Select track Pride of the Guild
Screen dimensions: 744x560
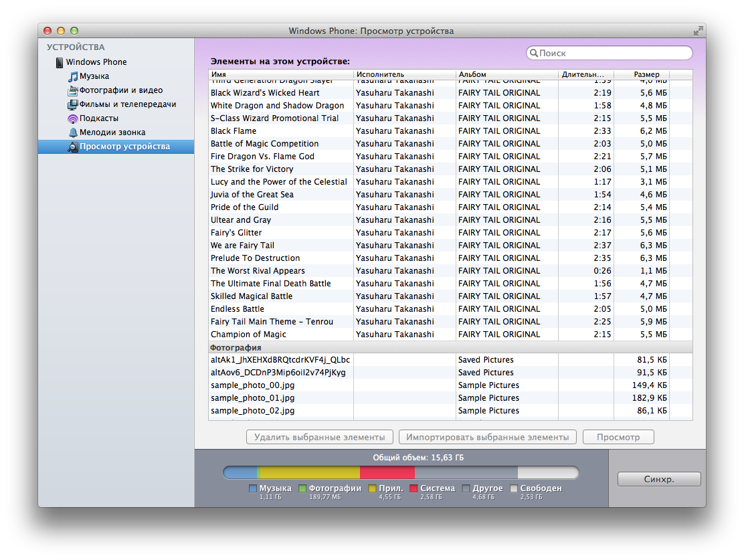coord(450,207)
